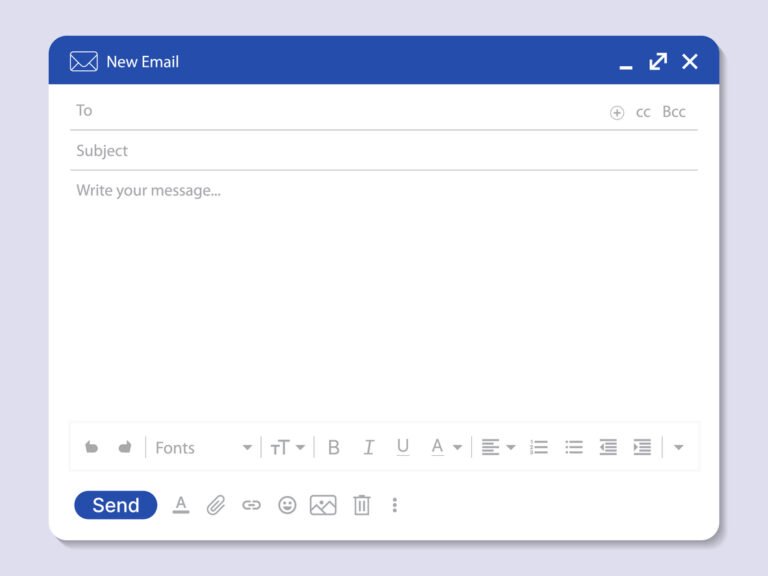Click the font color A icon

click(437, 447)
